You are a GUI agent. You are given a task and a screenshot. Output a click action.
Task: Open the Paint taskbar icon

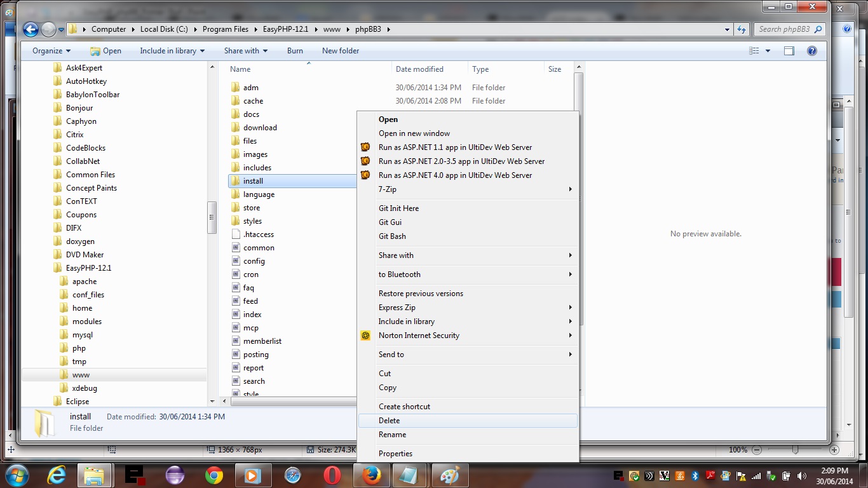click(450, 475)
